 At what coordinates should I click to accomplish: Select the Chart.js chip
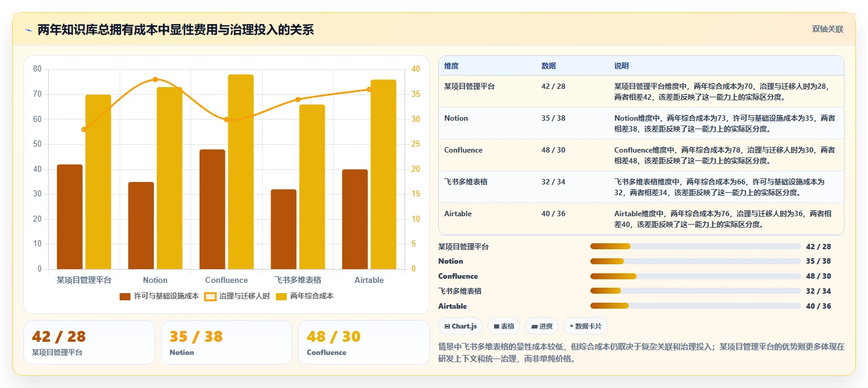pyautogui.click(x=460, y=326)
